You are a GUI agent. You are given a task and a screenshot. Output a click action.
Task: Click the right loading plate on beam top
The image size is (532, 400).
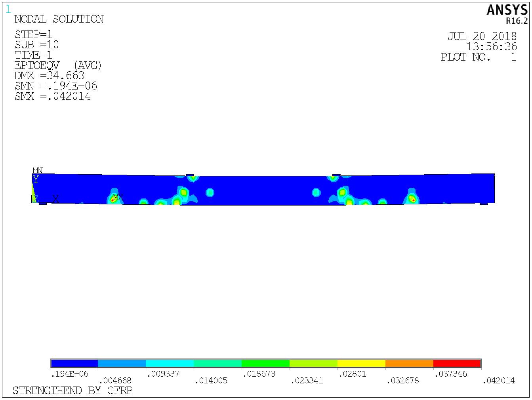(x=336, y=175)
